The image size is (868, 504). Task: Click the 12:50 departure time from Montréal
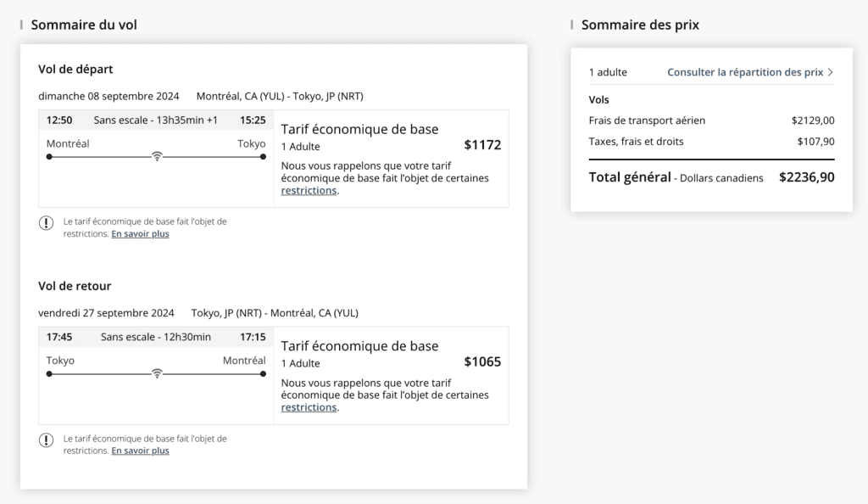[x=59, y=120]
